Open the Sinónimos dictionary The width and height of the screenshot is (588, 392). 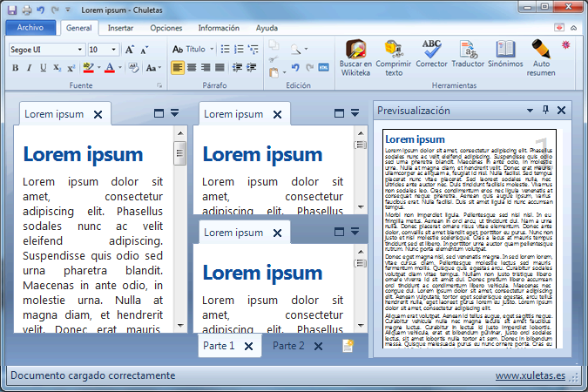coord(505,54)
